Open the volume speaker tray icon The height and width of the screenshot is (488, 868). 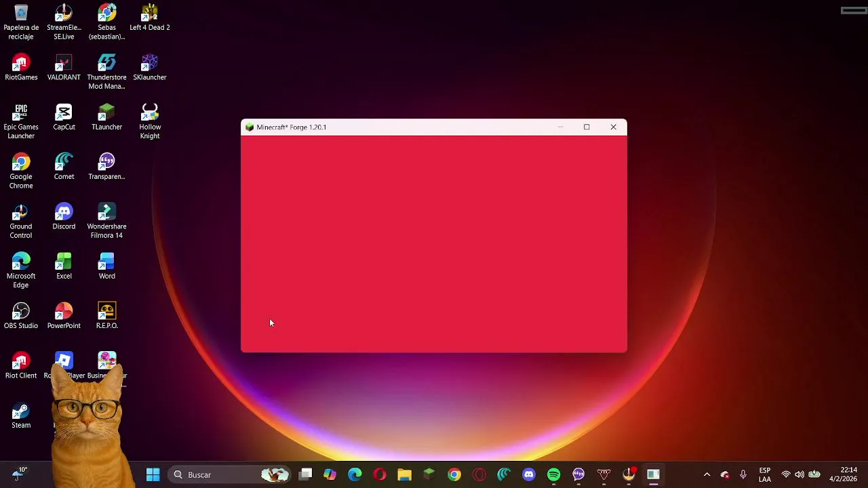[x=800, y=474]
